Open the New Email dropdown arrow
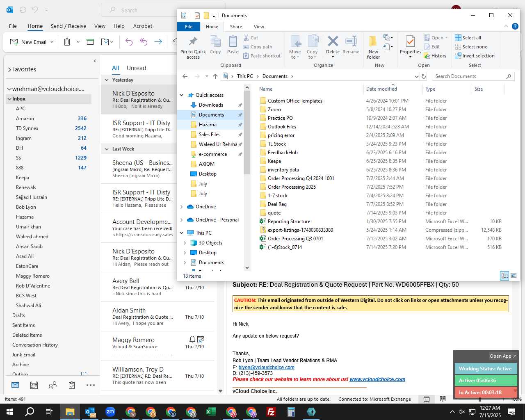The height and width of the screenshot is (420, 525). coord(52,42)
